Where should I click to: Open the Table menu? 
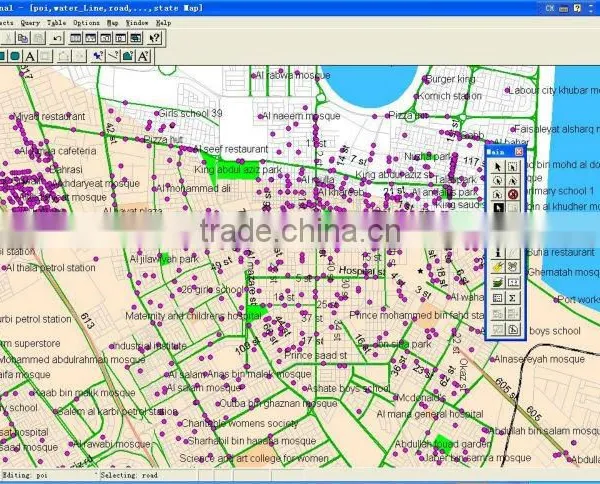[x=57, y=23]
